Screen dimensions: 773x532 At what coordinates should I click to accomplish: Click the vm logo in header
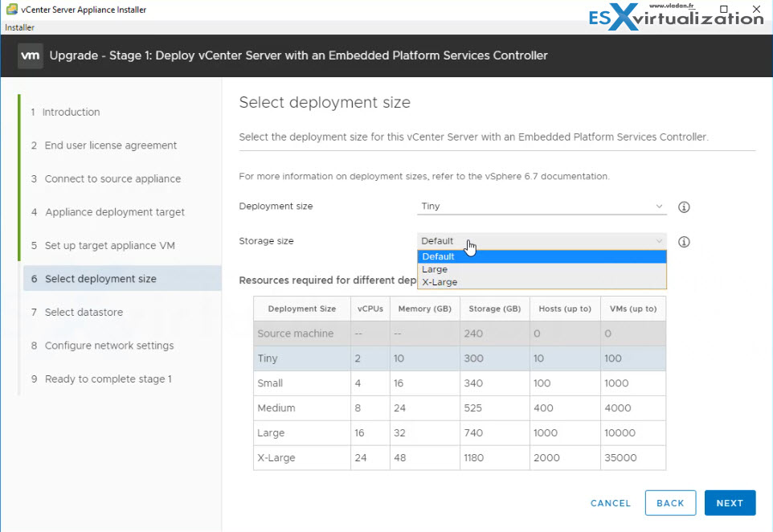coord(30,55)
